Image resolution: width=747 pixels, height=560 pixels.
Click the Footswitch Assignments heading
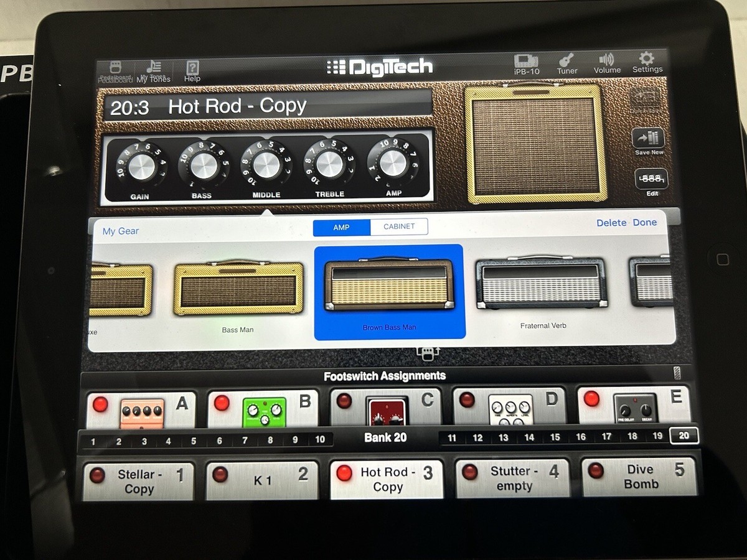pos(385,376)
